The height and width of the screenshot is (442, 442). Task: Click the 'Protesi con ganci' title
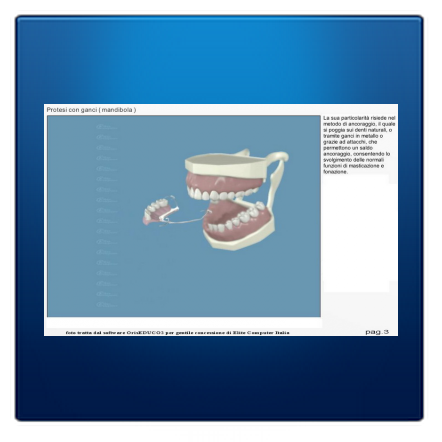click(72, 110)
